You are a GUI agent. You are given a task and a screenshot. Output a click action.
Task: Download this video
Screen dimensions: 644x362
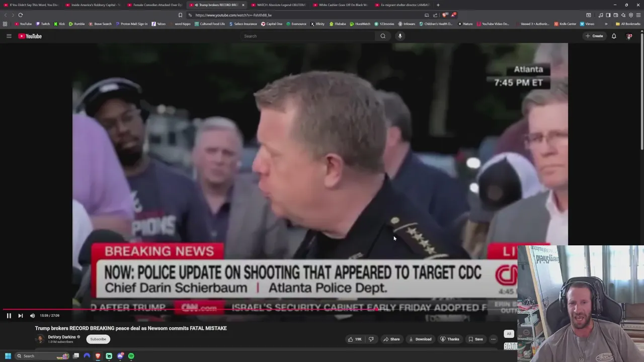(420, 339)
